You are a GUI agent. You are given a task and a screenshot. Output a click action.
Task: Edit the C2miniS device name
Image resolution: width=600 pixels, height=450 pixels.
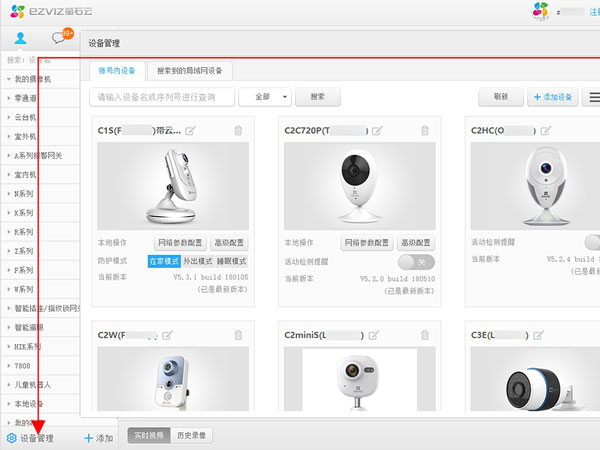click(374, 336)
